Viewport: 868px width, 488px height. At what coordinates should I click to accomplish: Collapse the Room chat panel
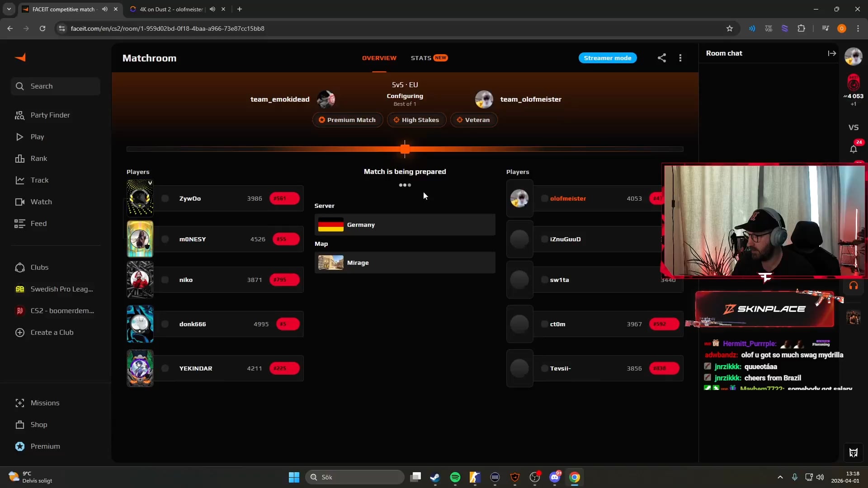pyautogui.click(x=831, y=53)
